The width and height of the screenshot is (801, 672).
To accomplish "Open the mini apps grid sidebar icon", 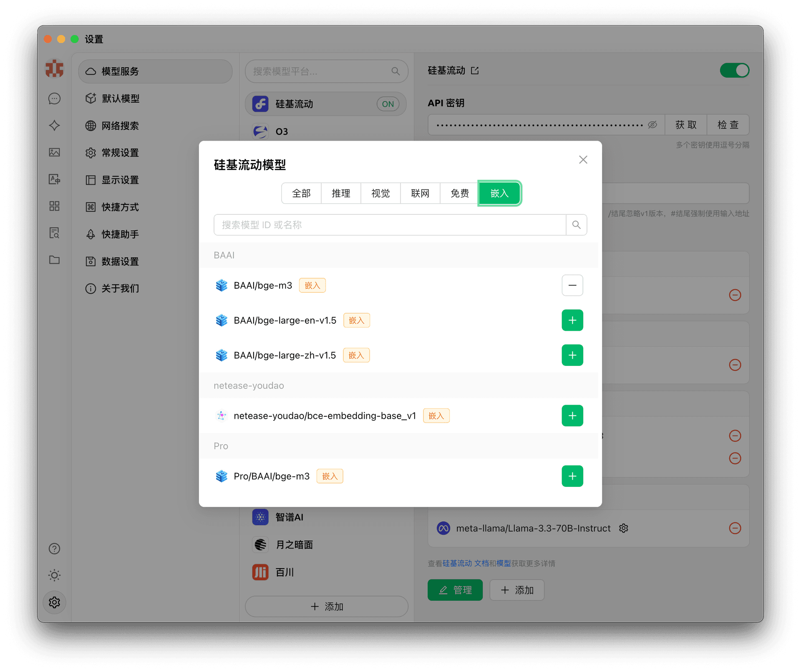I will [54, 206].
